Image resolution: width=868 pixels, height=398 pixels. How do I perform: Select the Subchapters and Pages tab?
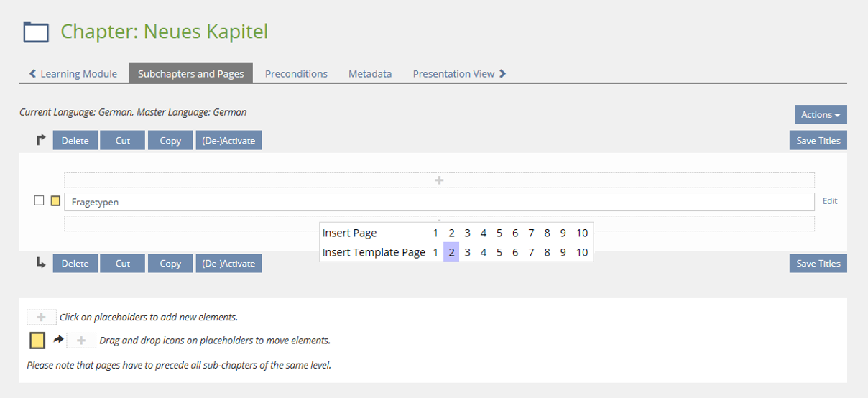(x=191, y=73)
